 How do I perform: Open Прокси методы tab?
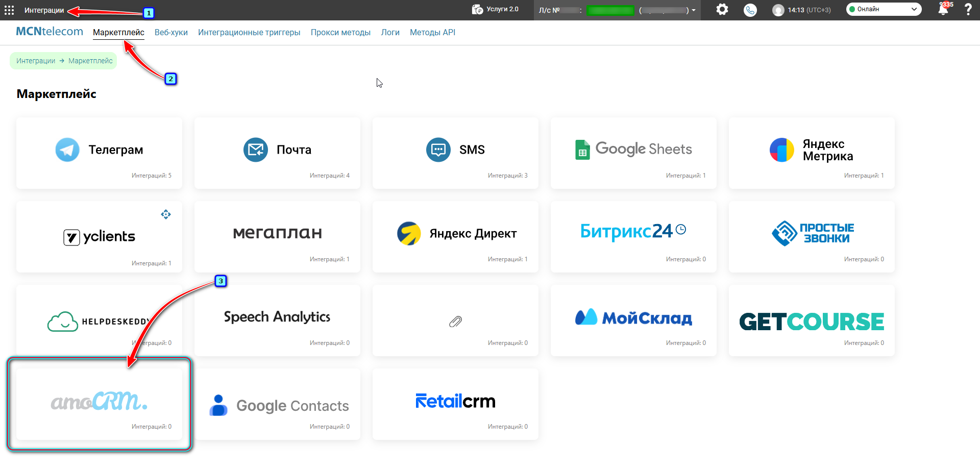pyautogui.click(x=340, y=32)
